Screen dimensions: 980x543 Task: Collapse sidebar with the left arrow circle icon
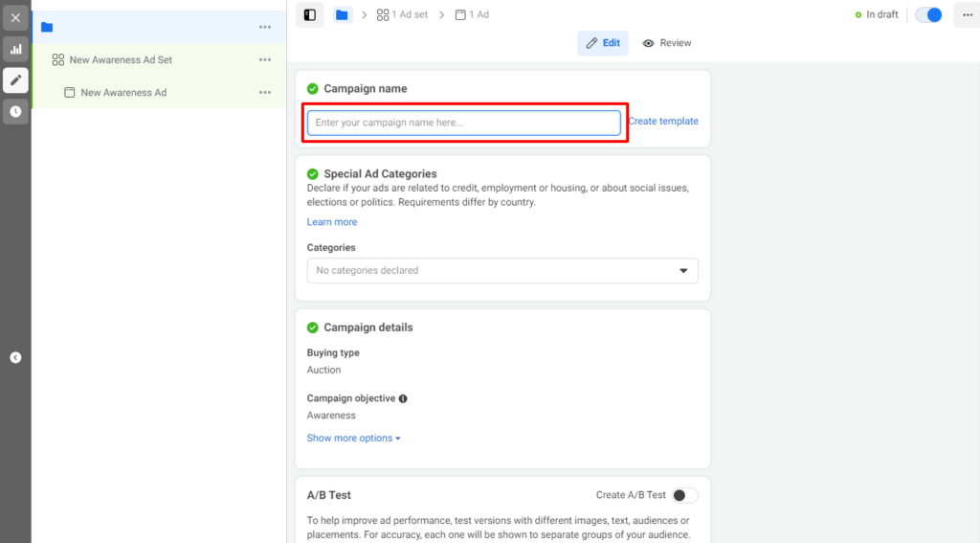(x=15, y=358)
